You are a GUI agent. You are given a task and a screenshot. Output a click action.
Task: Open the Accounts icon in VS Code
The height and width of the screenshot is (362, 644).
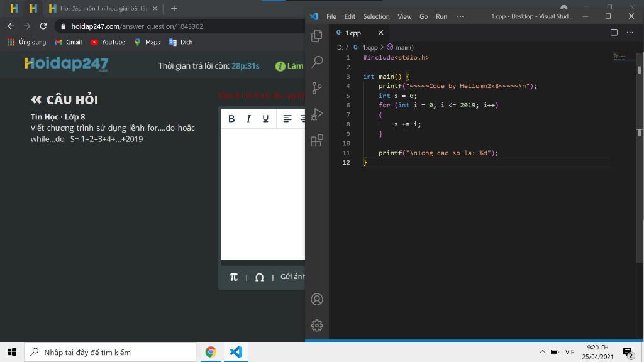coord(317,299)
